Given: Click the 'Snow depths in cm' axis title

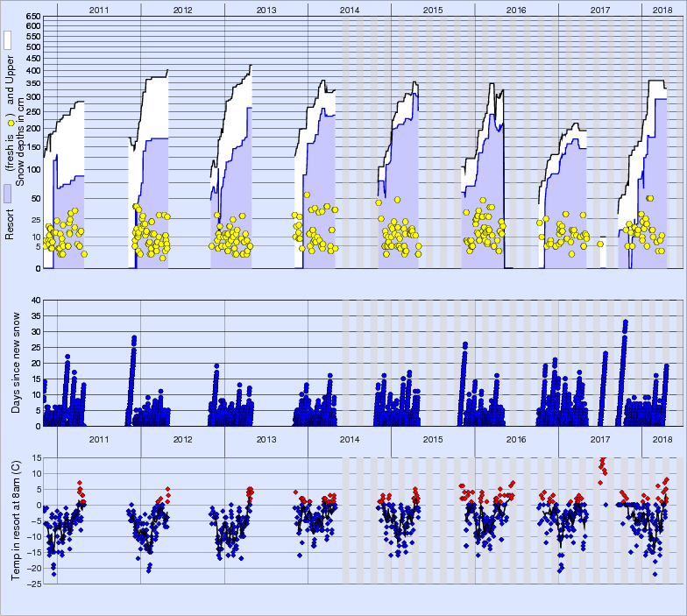Looking at the screenshot, I should coord(24,145).
